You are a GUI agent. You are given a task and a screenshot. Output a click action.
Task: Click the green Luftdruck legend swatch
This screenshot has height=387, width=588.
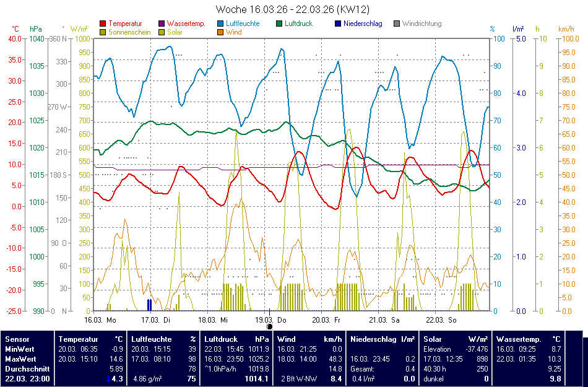coord(280,24)
